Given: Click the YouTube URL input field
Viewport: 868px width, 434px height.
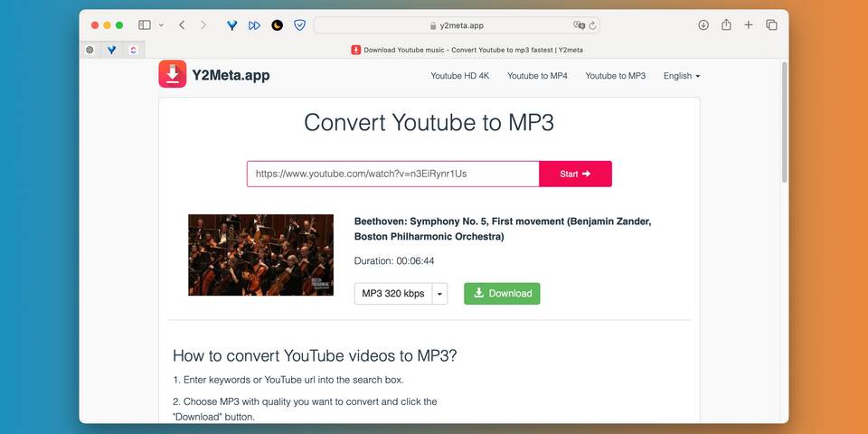Looking at the screenshot, I should pos(392,174).
